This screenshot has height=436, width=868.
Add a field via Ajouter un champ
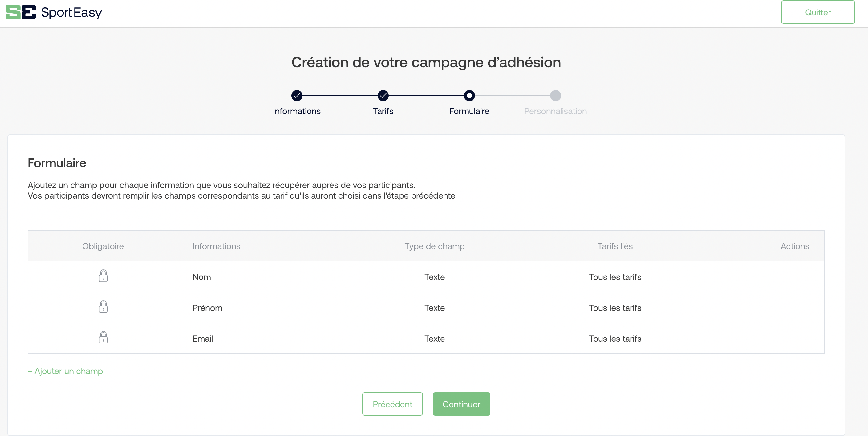(x=65, y=371)
